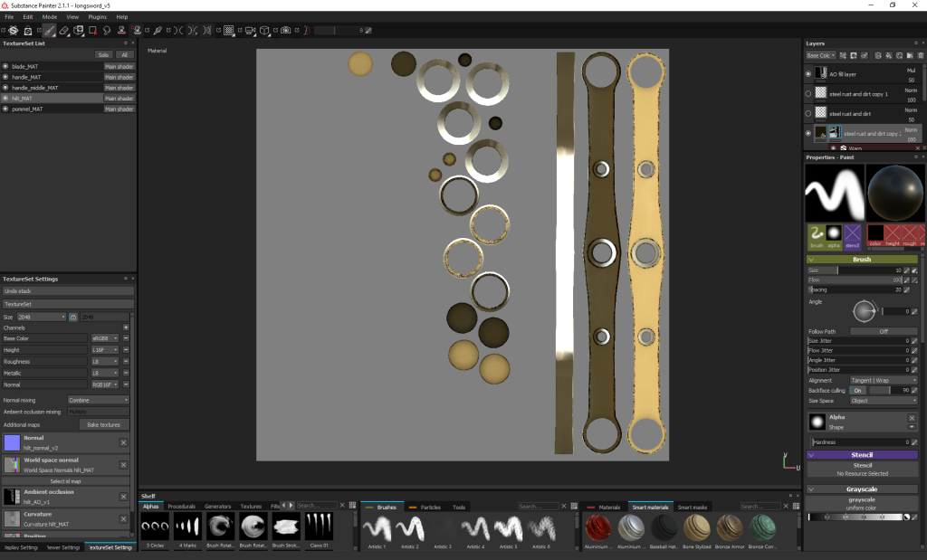Add a new channel with plus button
This screenshot has height=560, width=927.
coord(126,327)
